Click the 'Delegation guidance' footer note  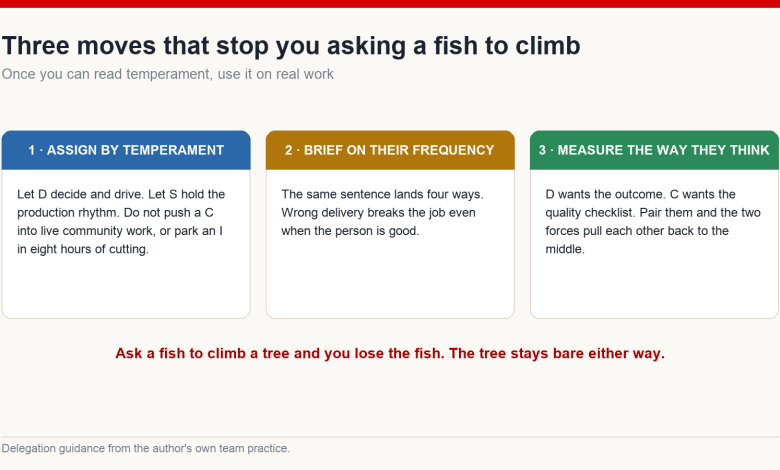pyautogui.click(x=146, y=448)
